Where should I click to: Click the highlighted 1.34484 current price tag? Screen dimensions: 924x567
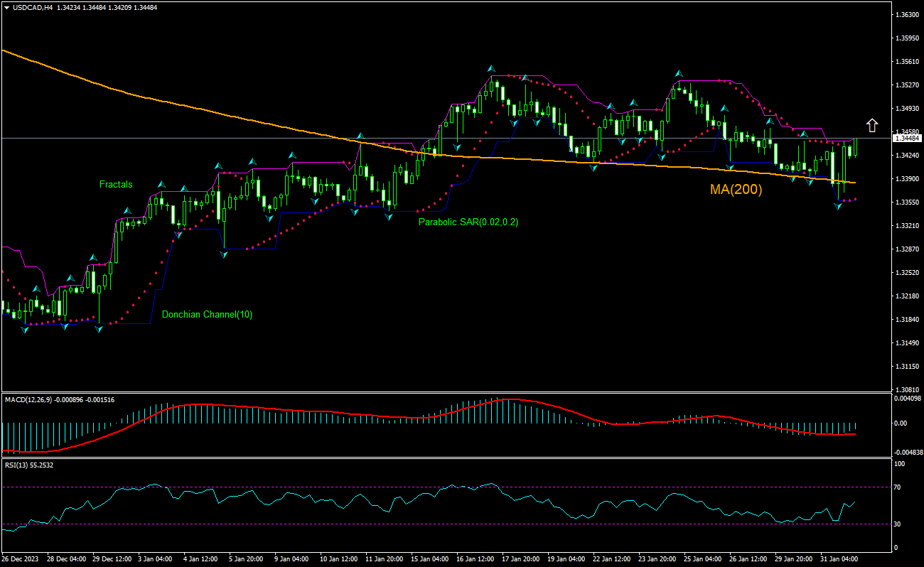pyautogui.click(x=907, y=139)
